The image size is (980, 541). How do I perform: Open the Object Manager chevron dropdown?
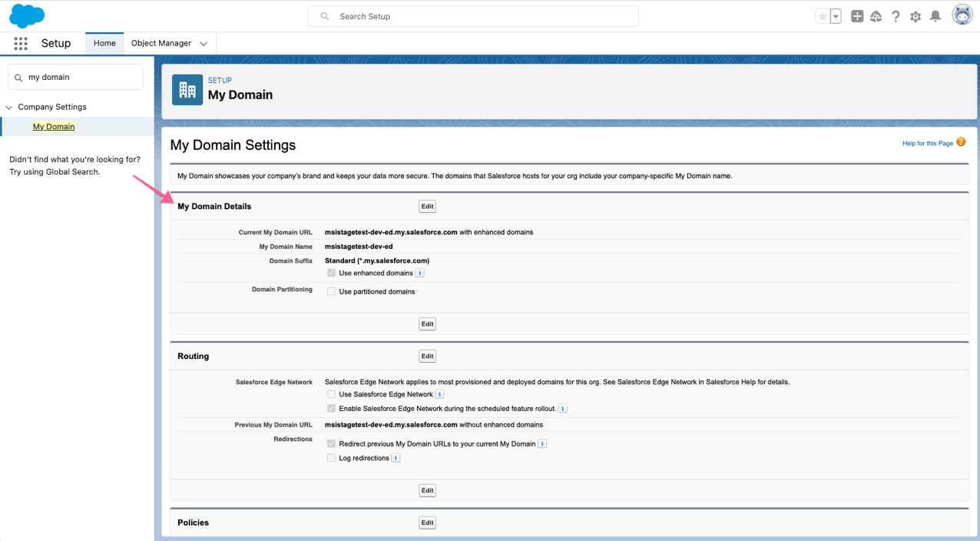click(x=203, y=43)
